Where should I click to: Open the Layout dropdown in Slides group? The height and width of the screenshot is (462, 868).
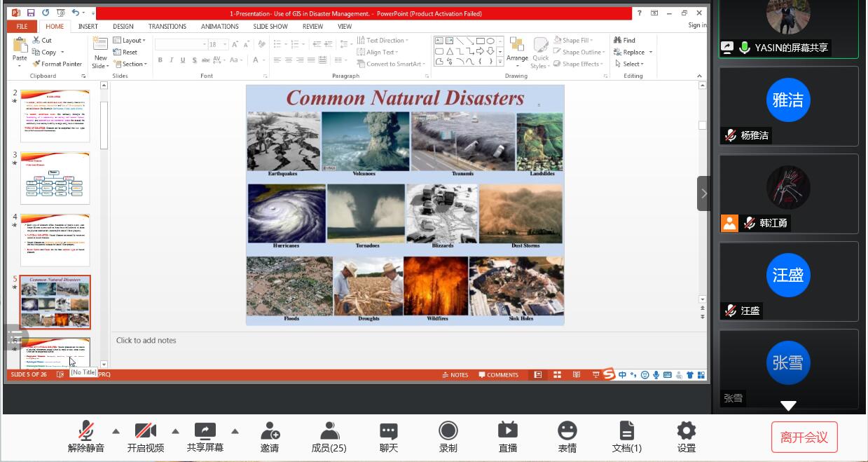point(130,41)
